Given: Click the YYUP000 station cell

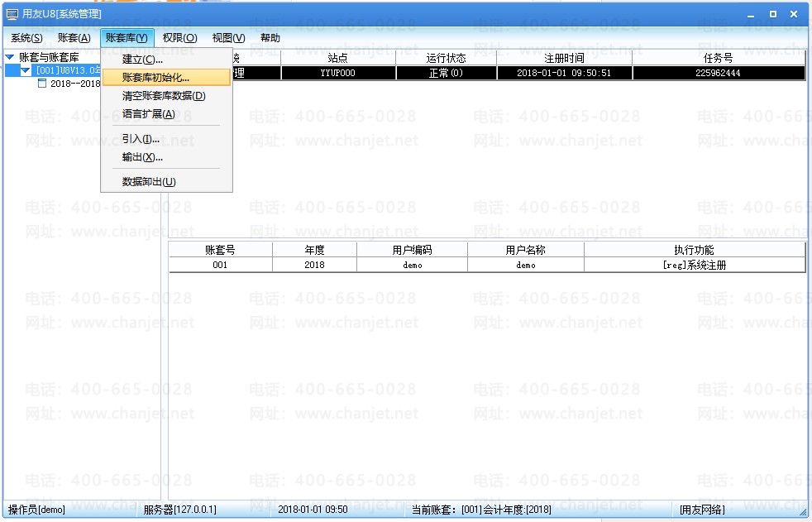Looking at the screenshot, I should point(337,73).
